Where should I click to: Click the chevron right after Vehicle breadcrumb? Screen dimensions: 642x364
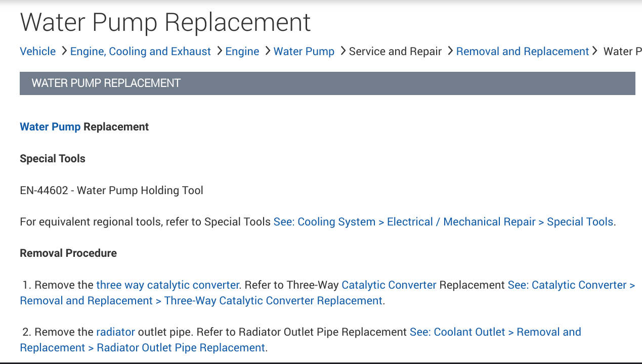64,51
